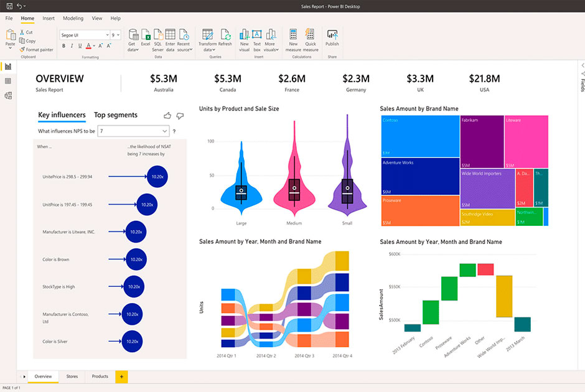Import data from Excel
The image size is (585, 392).
pyautogui.click(x=146, y=38)
